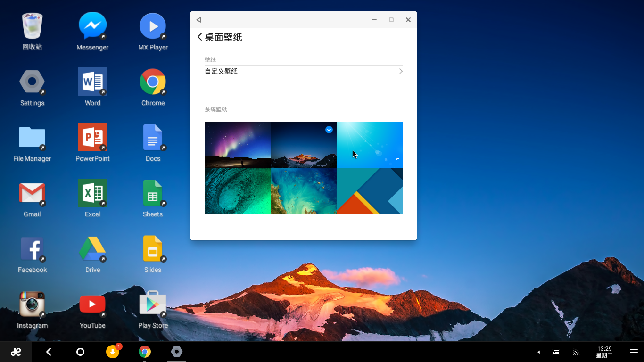The height and width of the screenshot is (362, 644).
Task: Launch Play Store from desktop
Action: pyautogui.click(x=153, y=304)
